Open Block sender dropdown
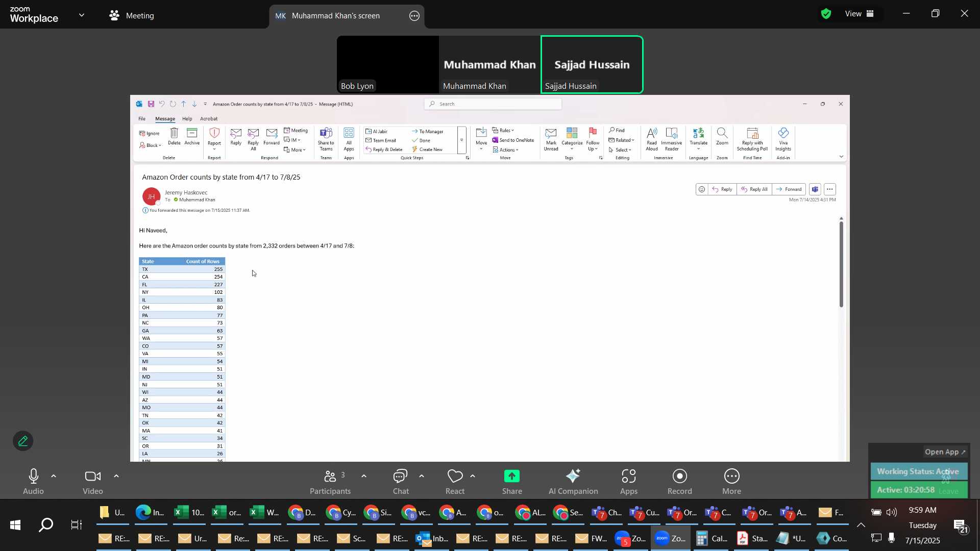The image size is (980, 551). [x=150, y=145]
